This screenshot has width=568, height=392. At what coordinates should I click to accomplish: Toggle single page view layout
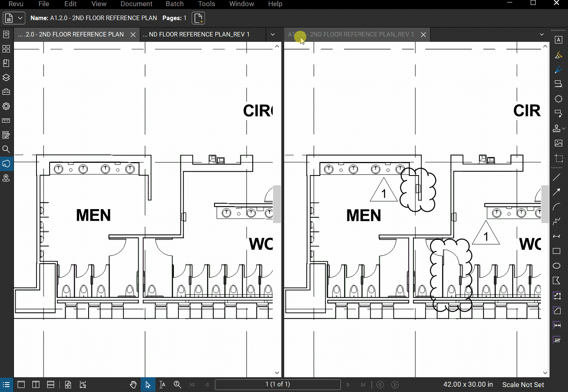(x=21, y=385)
